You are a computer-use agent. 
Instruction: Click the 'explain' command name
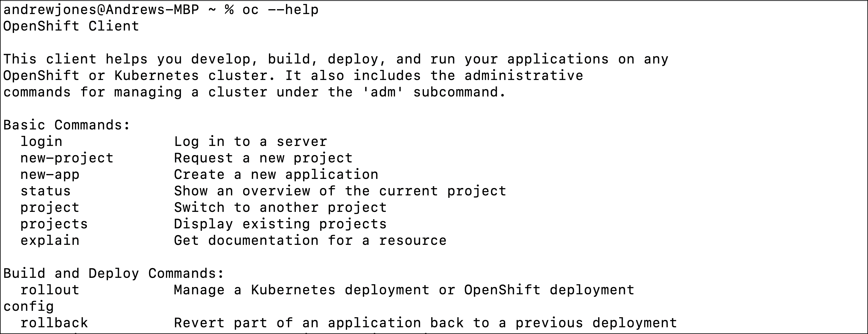pos(50,241)
